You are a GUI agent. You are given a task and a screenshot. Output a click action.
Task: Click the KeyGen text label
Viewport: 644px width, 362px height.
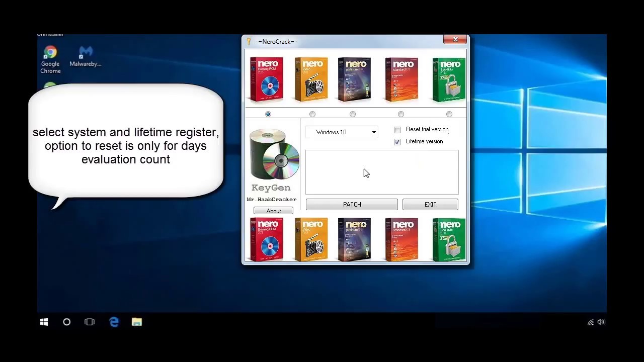coord(271,188)
